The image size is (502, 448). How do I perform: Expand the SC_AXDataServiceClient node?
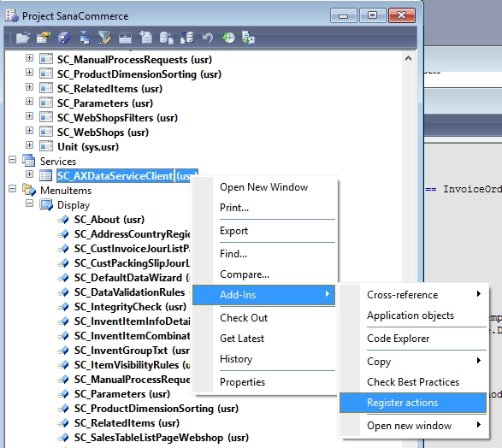pos(29,174)
